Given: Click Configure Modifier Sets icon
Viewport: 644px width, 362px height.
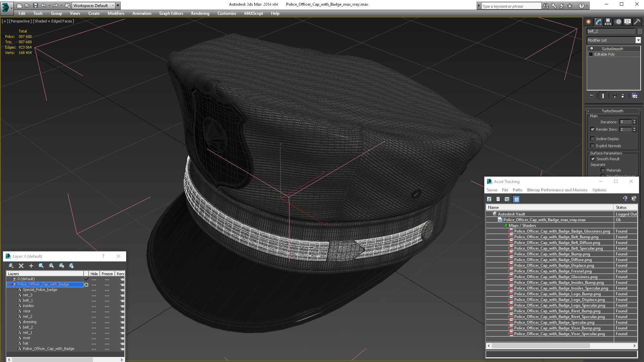Looking at the screenshot, I should tap(635, 96).
